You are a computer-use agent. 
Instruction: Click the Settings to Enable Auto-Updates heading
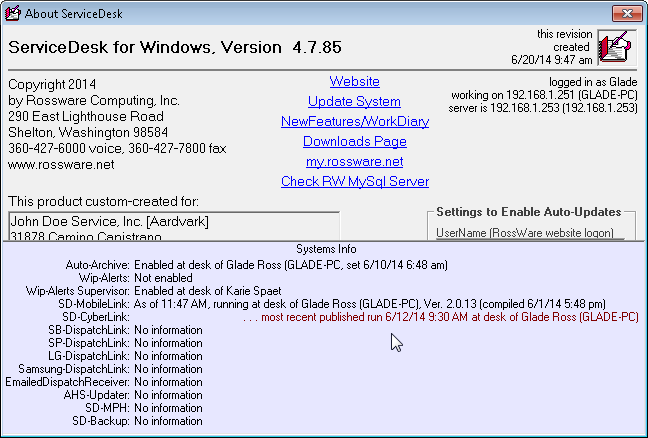pyautogui.click(x=528, y=212)
